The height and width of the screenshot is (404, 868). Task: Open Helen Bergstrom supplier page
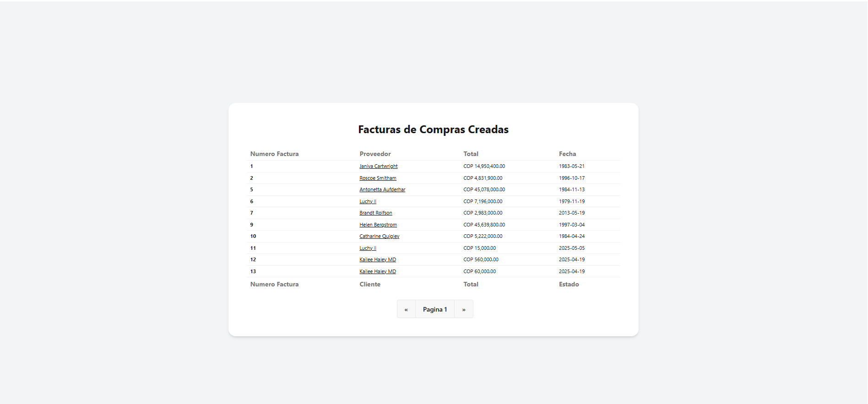[378, 225]
